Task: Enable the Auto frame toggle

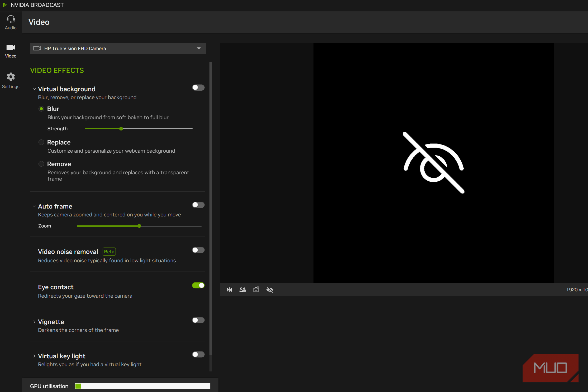Action: coord(198,205)
